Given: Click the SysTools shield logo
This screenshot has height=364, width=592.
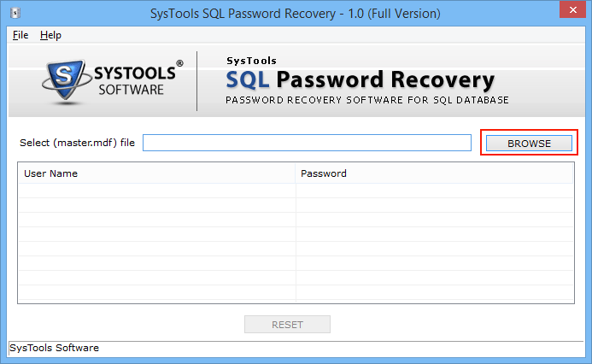Looking at the screenshot, I should pyautogui.click(x=67, y=80).
